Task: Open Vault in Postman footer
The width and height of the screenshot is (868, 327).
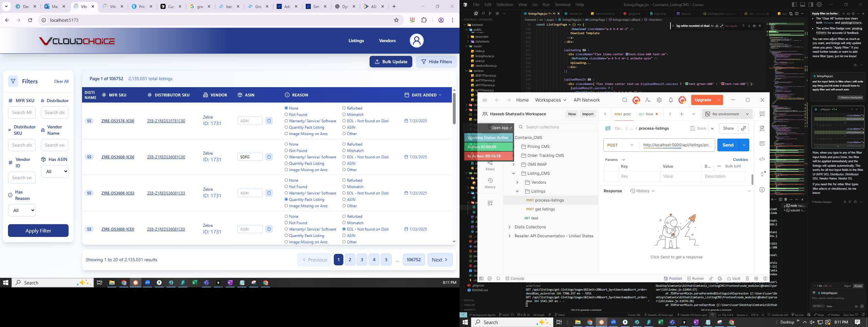Action: coord(734,278)
